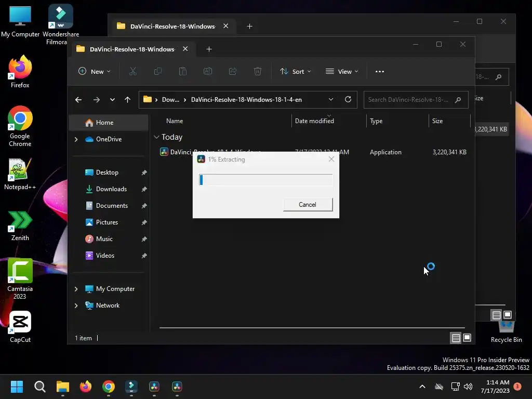Unpin Desktop using its pin icon
The image size is (532, 399).
(144, 172)
